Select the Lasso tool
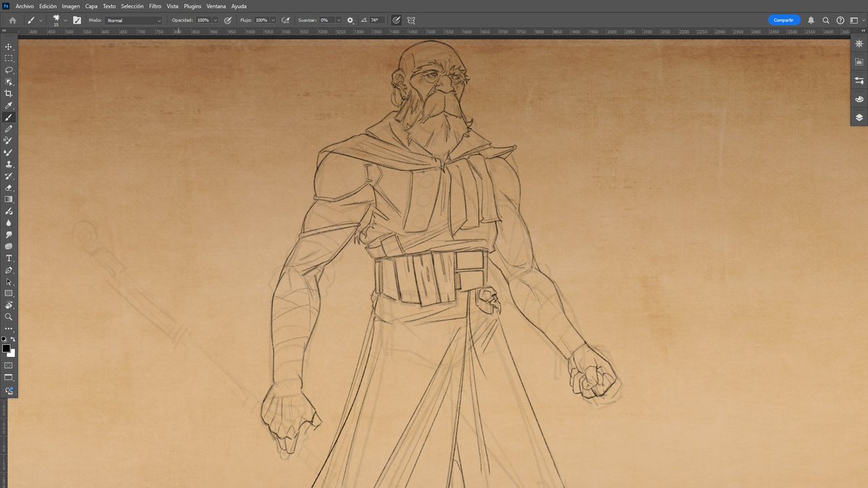Image resolution: width=868 pixels, height=488 pixels. [x=9, y=70]
